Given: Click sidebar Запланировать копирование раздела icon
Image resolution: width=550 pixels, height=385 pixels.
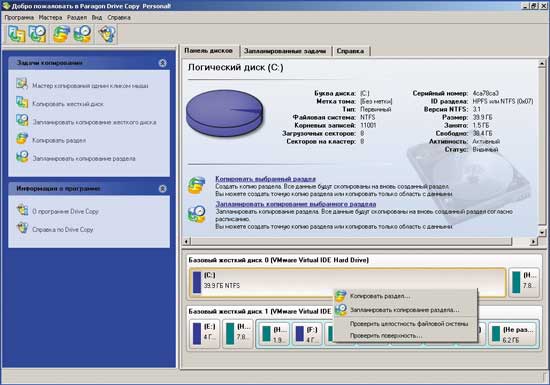Looking at the screenshot, I should pyautogui.click(x=22, y=157).
